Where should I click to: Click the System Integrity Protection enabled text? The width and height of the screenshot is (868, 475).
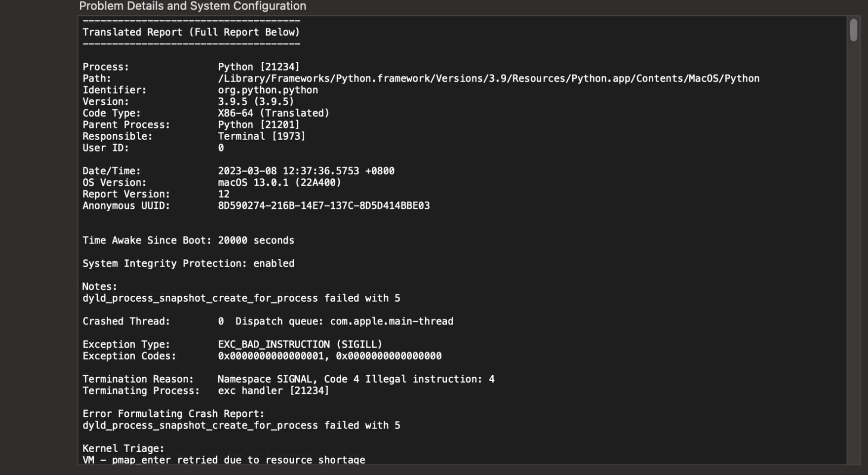188,263
